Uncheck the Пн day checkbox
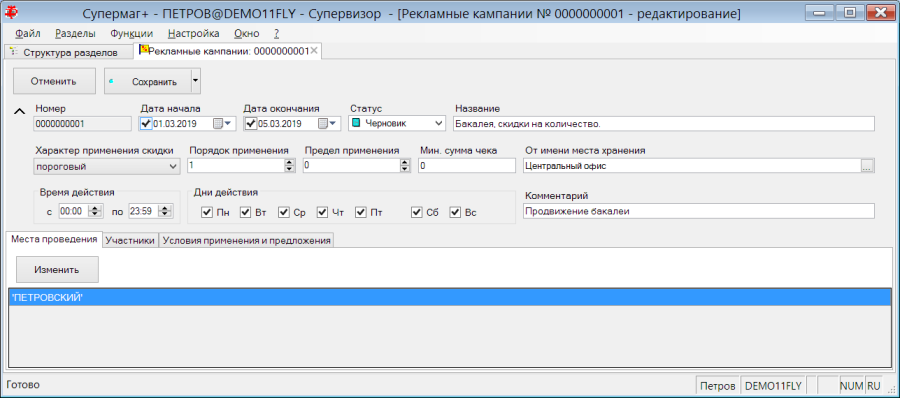The height and width of the screenshot is (398, 900). 207,212
